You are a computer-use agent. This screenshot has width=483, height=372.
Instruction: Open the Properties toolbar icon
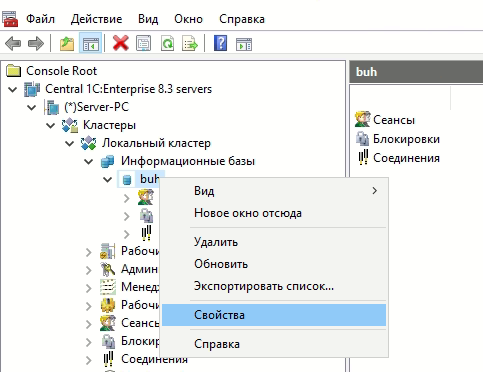click(144, 43)
